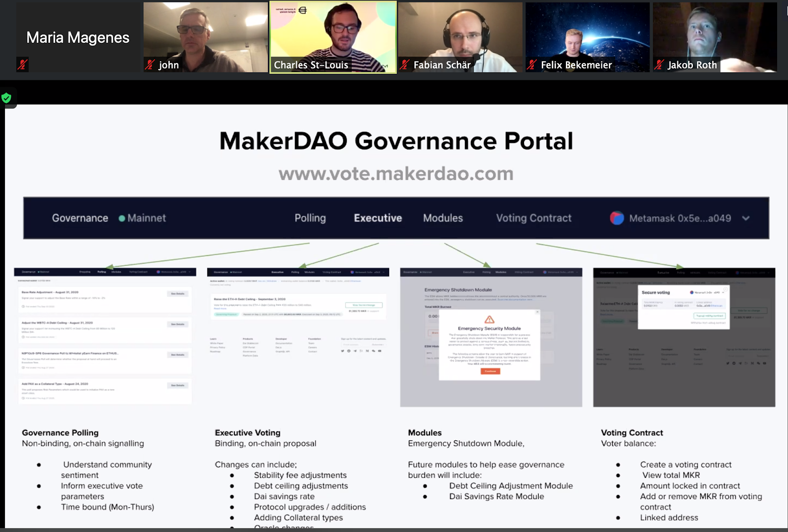Select Charles St-Louis' video tile
The height and width of the screenshot is (532, 788).
point(333,37)
